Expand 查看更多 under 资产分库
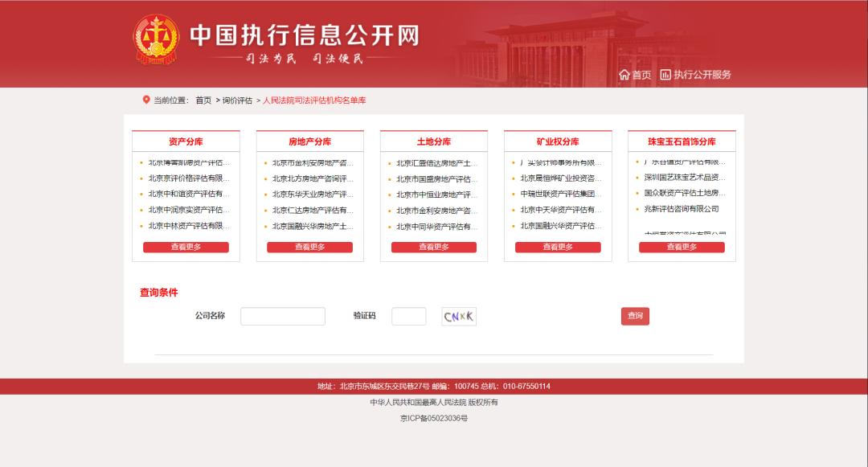Viewport: 868px width, 467px height. (186, 248)
